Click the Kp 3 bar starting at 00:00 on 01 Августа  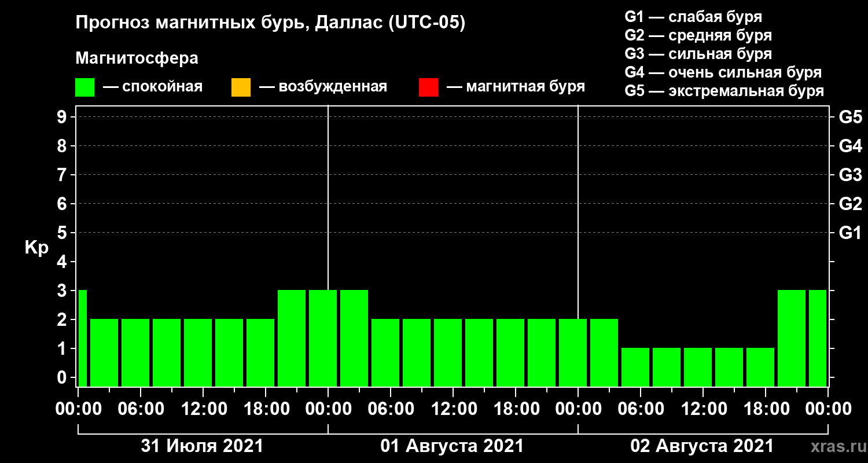(x=354, y=338)
